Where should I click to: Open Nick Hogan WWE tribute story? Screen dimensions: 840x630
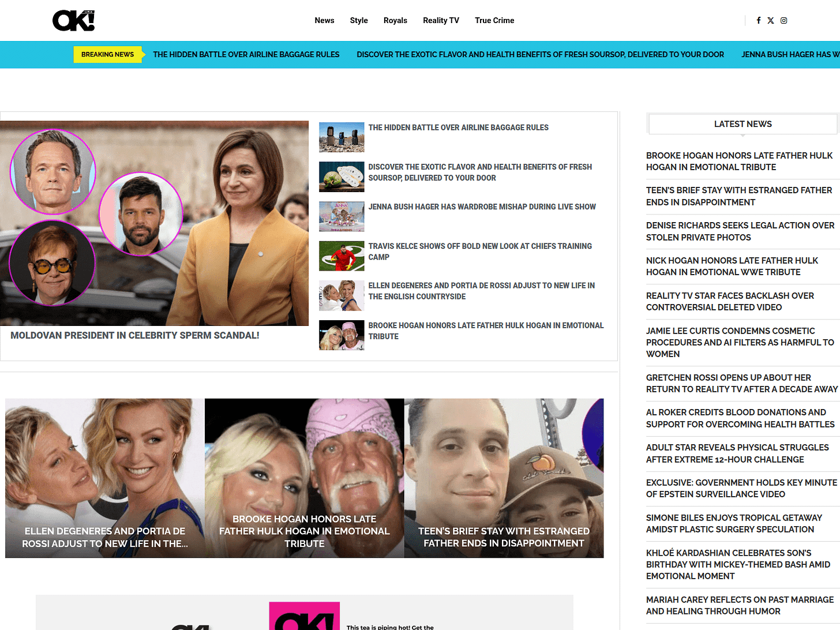click(732, 266)
